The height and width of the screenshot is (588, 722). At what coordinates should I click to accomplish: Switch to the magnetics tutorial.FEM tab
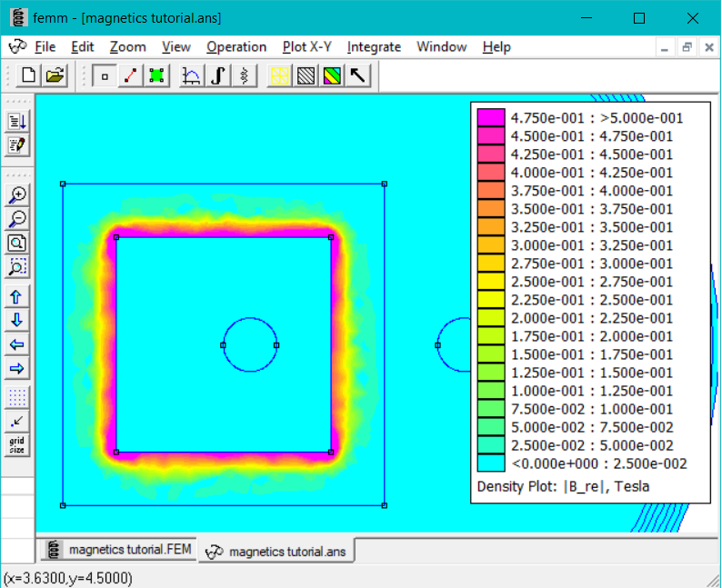tap(117, 550)
